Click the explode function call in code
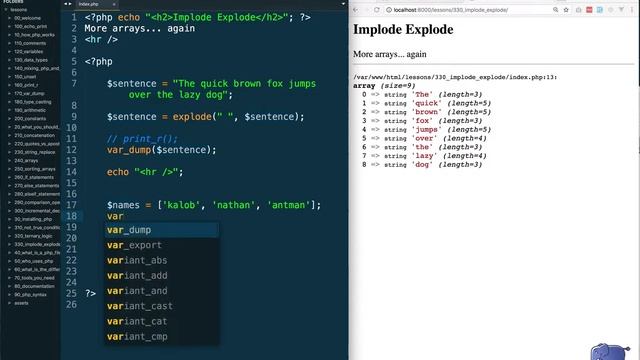The width and height of the screenshot is (640, 360). pos(192,117)
